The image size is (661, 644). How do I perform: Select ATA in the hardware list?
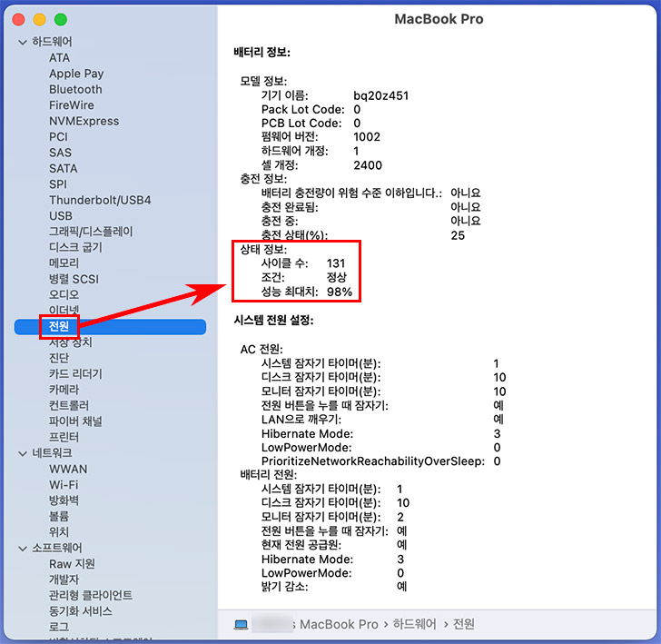point(59,58)
